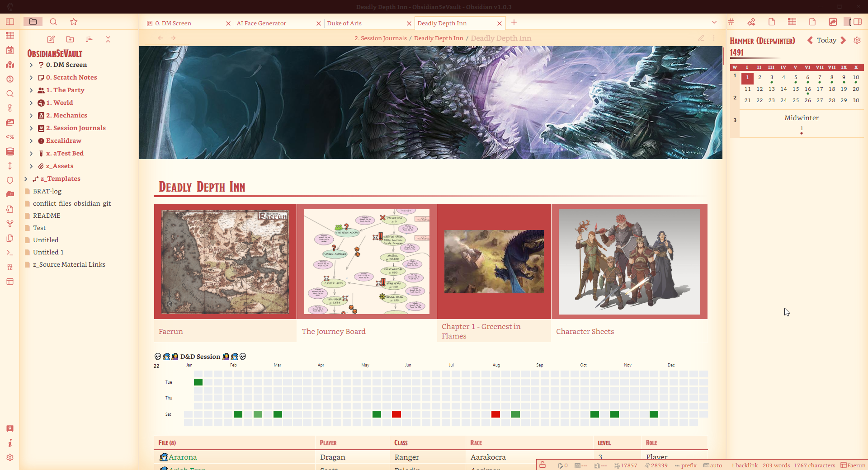Change the file explorer sort order
868x470 pixels.
89,39
